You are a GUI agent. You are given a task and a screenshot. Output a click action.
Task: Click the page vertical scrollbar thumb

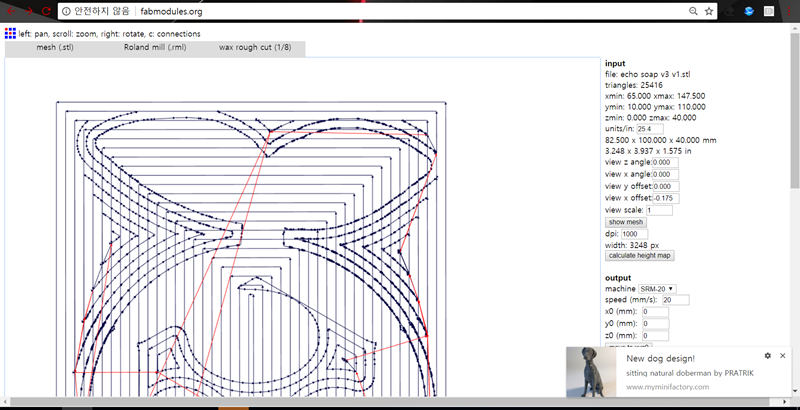tap(795, 111)
